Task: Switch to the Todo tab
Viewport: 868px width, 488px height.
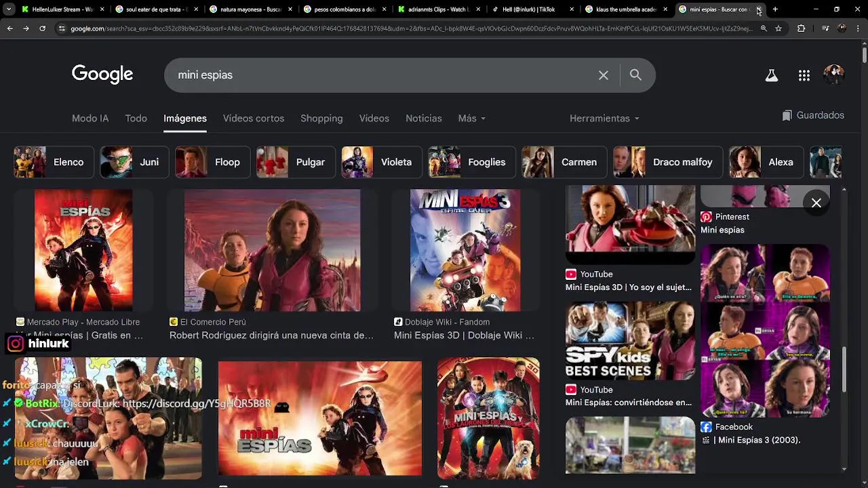Action: click(x=136, y=118)
